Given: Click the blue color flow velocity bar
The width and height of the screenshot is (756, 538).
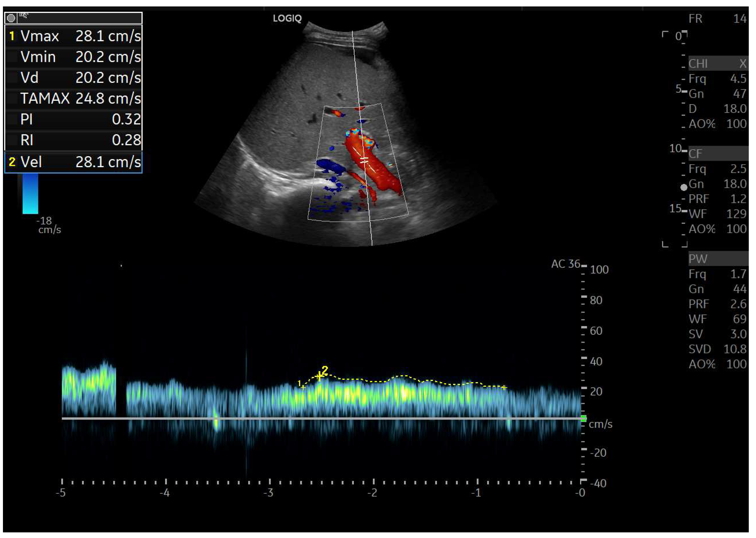Looking at the screenshot, I should point(30,193).
